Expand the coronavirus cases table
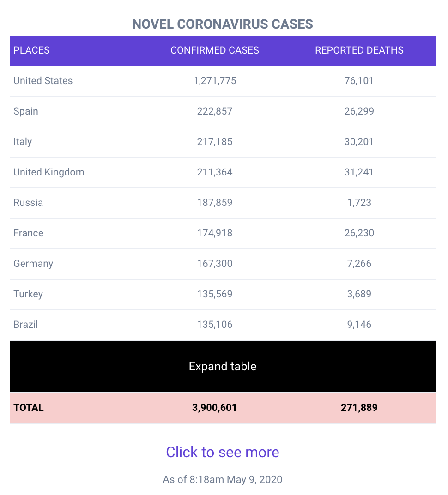Screen dimensions: 448x495 coord(223,366)
